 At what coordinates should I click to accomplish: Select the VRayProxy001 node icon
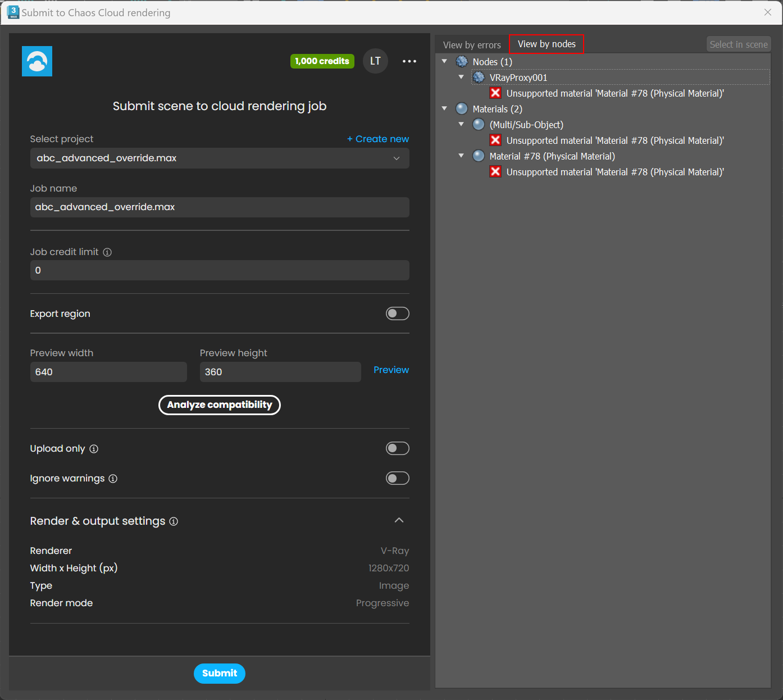tap(479, 77)
